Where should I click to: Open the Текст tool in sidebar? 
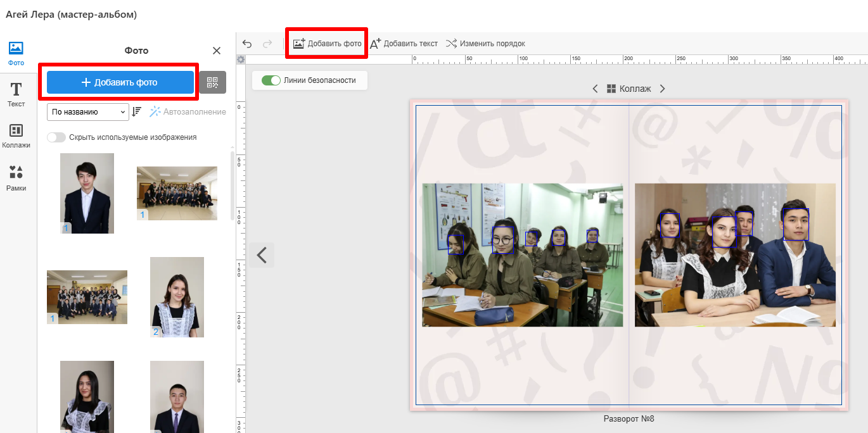coord(16,94)
